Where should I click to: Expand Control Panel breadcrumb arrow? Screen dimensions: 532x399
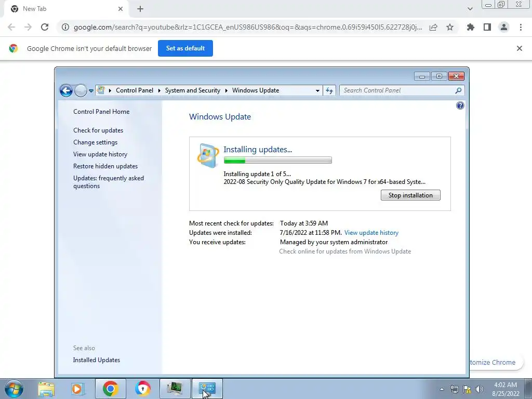159,90
